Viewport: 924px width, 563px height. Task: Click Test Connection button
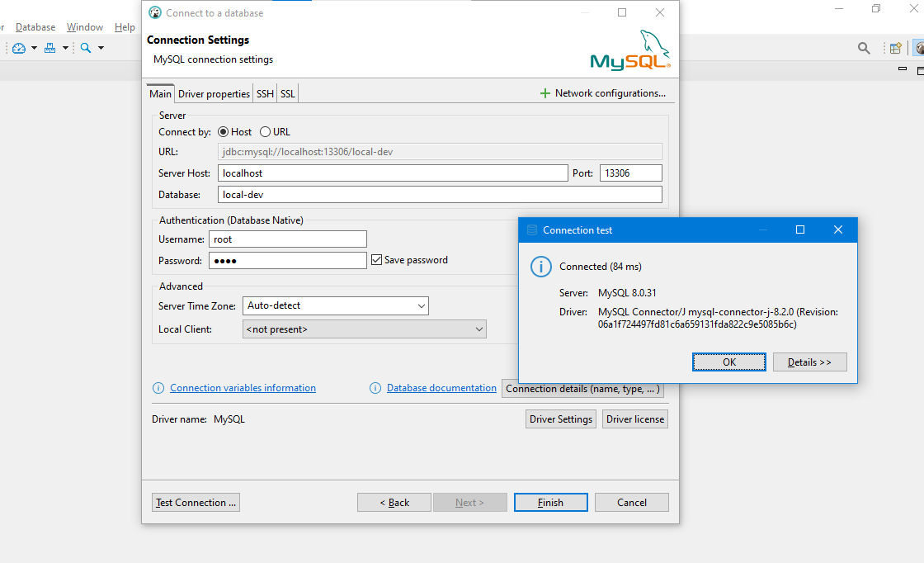[x=196, y=502]
